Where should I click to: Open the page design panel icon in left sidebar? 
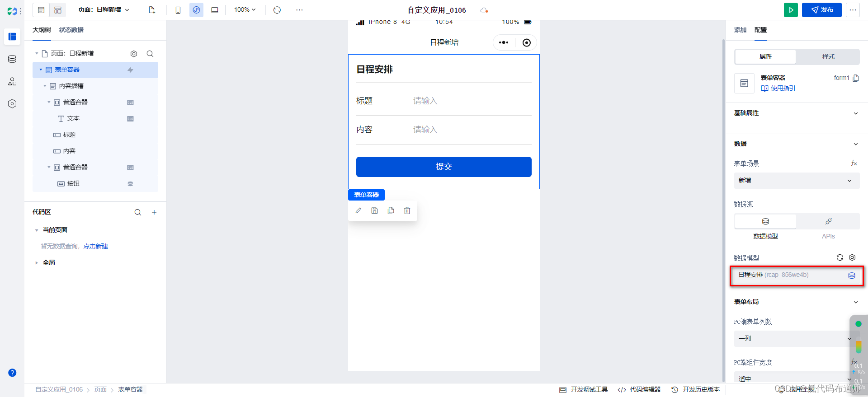12,37
